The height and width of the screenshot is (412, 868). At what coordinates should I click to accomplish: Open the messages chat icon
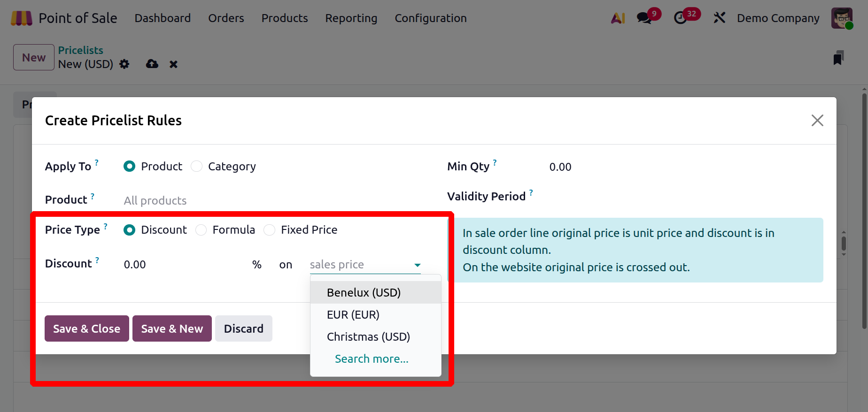click(644, 18)
